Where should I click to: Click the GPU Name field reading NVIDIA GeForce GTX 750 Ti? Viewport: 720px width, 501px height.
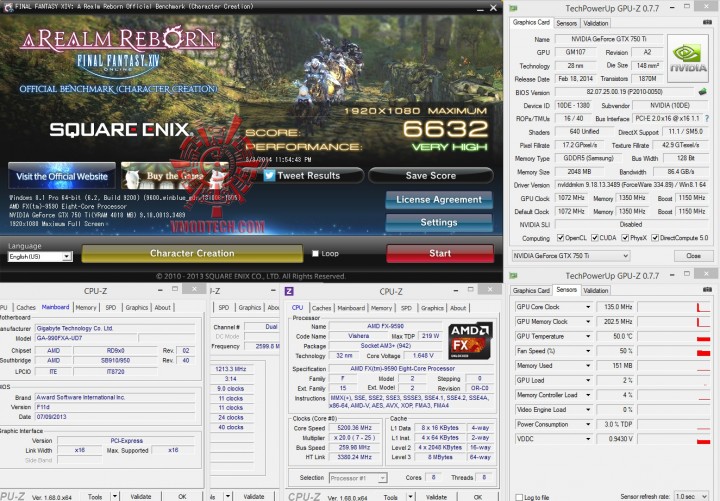pos(608,39)
